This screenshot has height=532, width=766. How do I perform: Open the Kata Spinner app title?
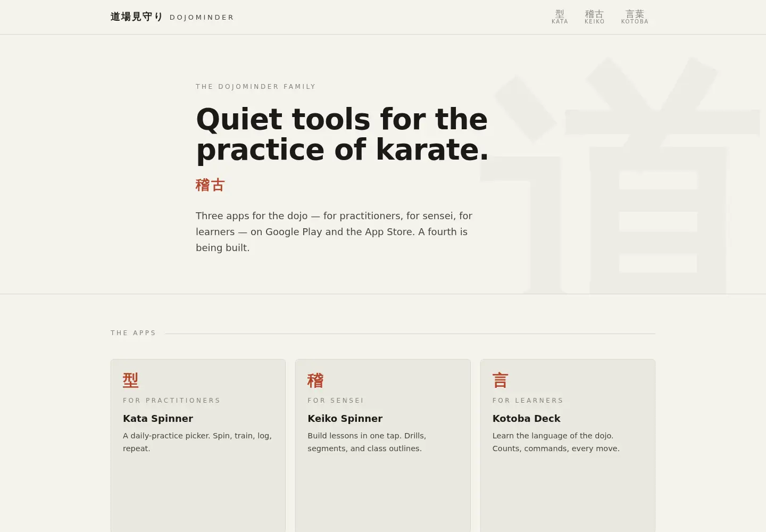pos(158,419)
